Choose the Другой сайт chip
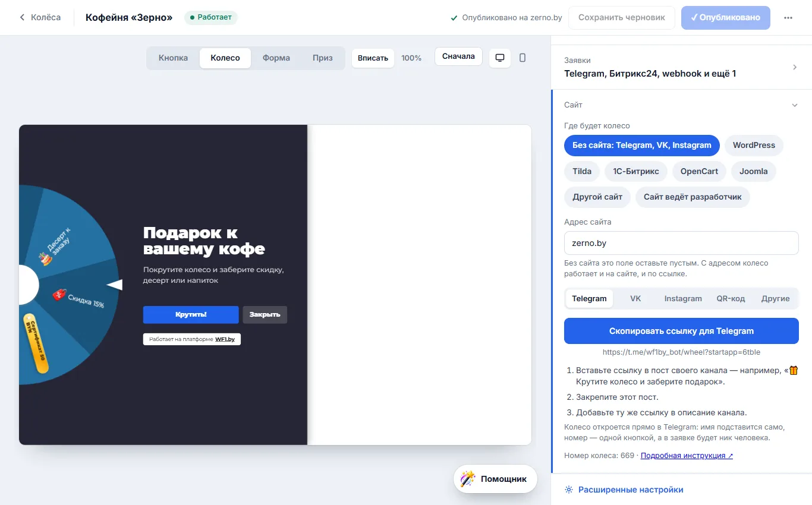Image resolution: width=812 pixels, height=505 pixels. click(x=597, y=197)
